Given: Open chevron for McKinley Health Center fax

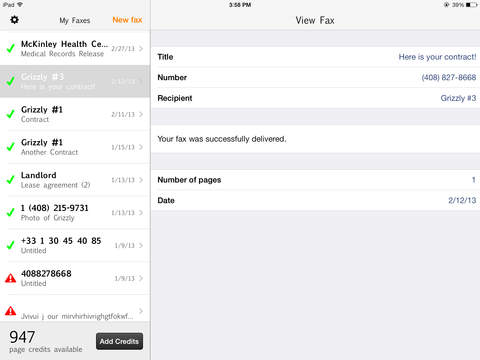Looking at the screenshot, I should click(141, 49).
